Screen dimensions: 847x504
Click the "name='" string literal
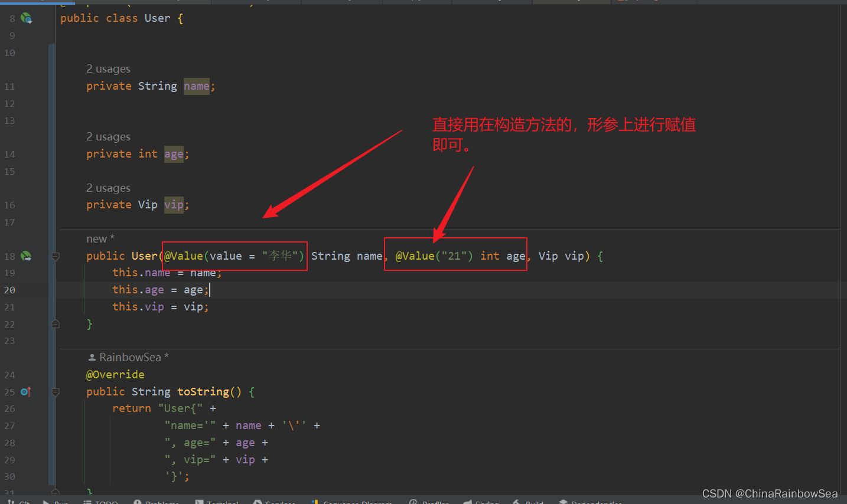point(190,426)
